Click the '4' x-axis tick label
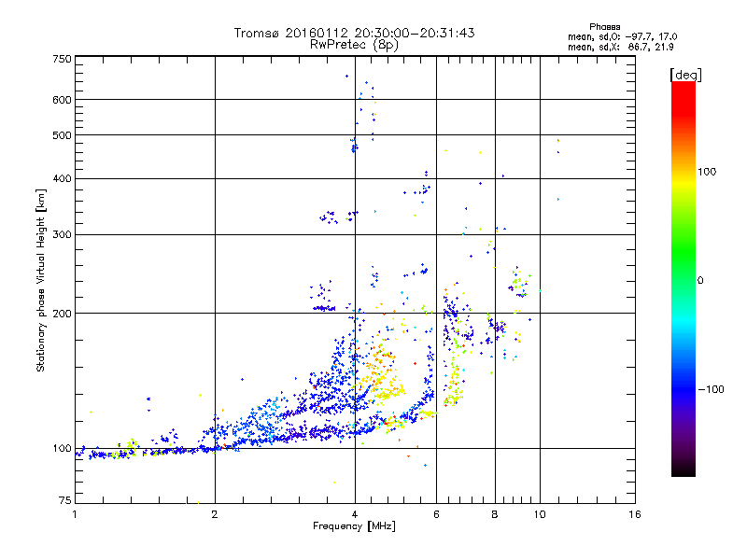 355,514
